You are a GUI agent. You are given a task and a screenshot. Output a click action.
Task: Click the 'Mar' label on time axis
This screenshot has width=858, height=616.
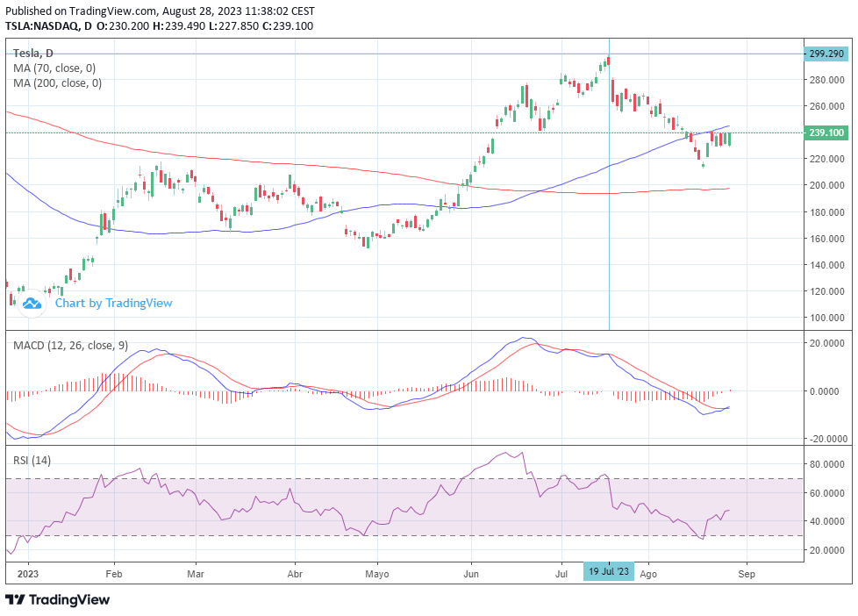196,574
